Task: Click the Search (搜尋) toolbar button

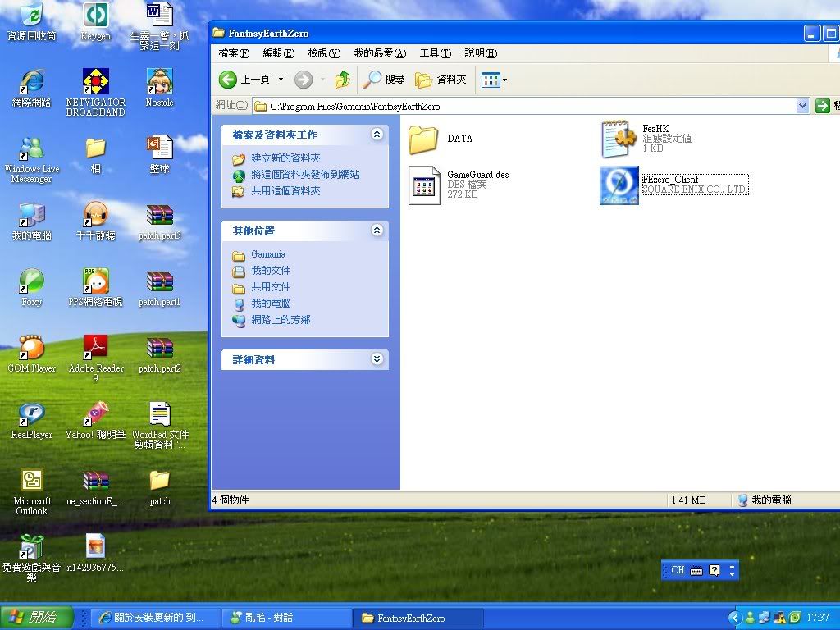Action: (384, 80)
